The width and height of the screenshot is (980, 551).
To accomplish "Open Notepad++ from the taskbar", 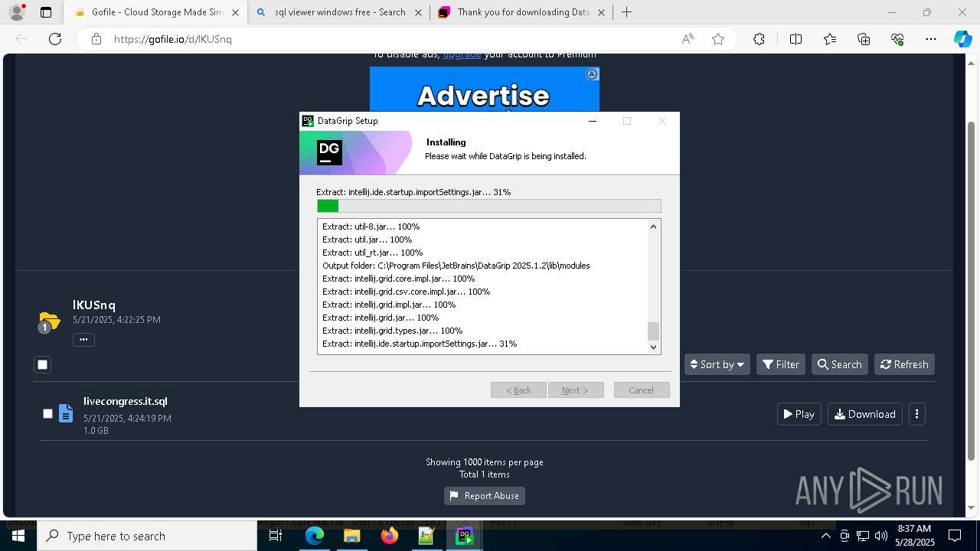I will (x=426, y=536).
